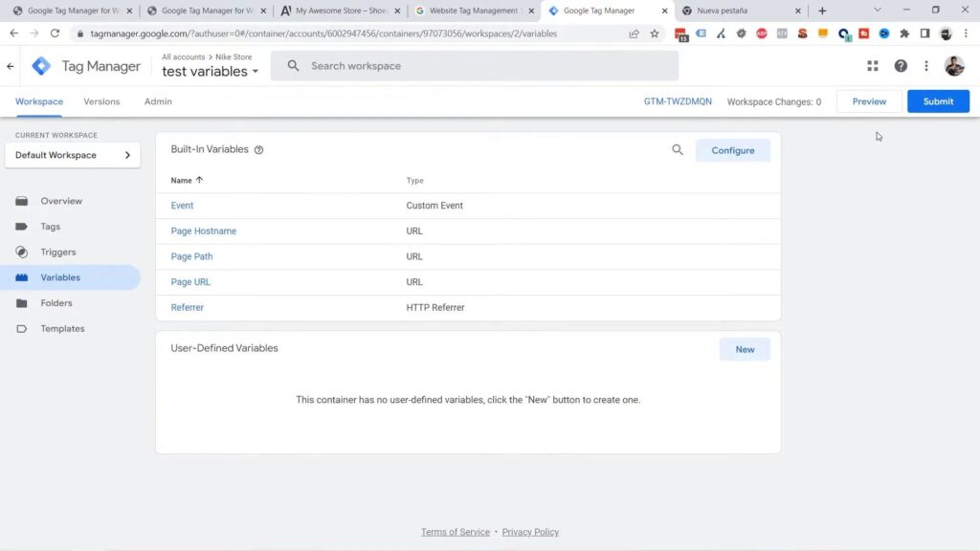Click the search workspace magnifier icon
Viewport: 980px width, 551px height.
293,66
